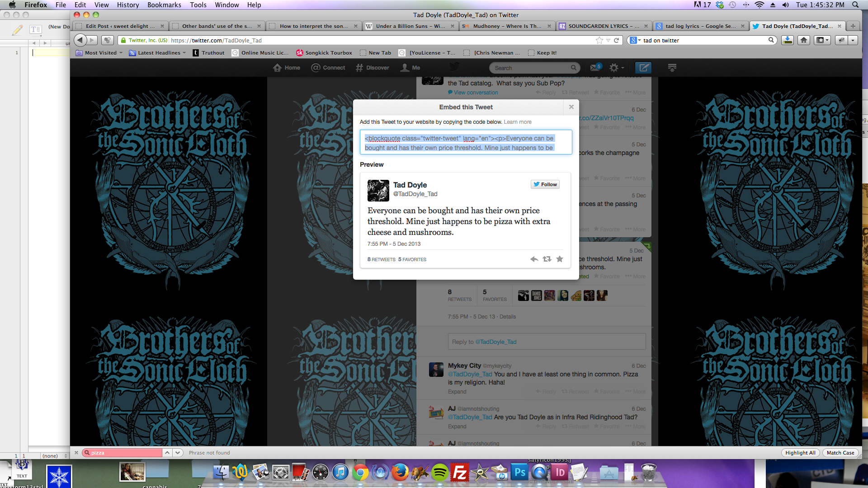Open the bookmarks menu toolbar dropdown

823,40
